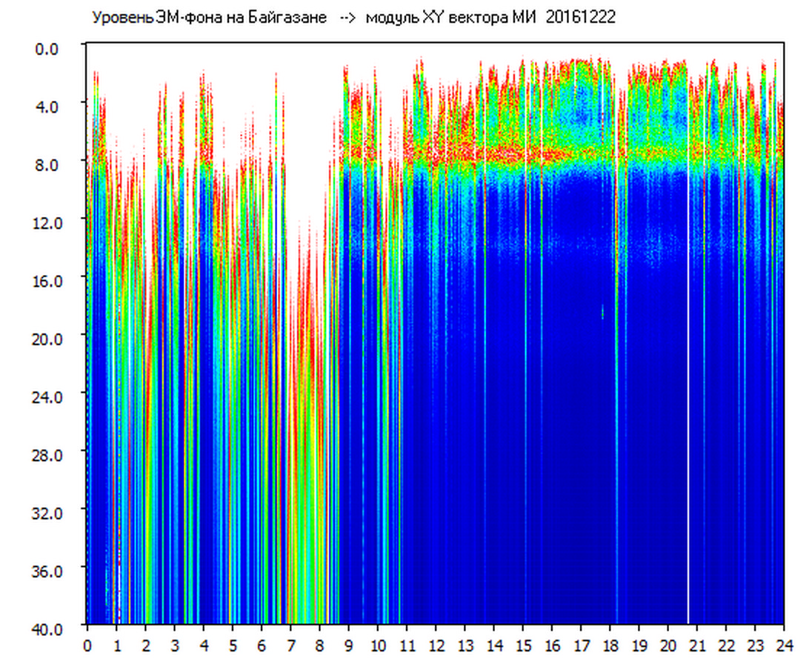Click the date 20161222 in the title
The width and height of the screenshot is (812, 667).
click(580, 18)
